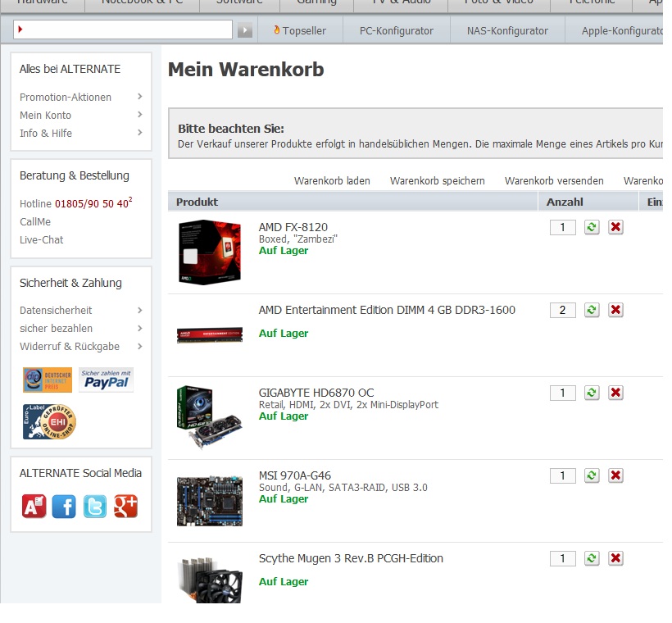The height and width of the screenshot is (623, 672).
Task: Click Hotline number 01805/90 50 40
Action: pyautogui.click(x=93, y=202)
